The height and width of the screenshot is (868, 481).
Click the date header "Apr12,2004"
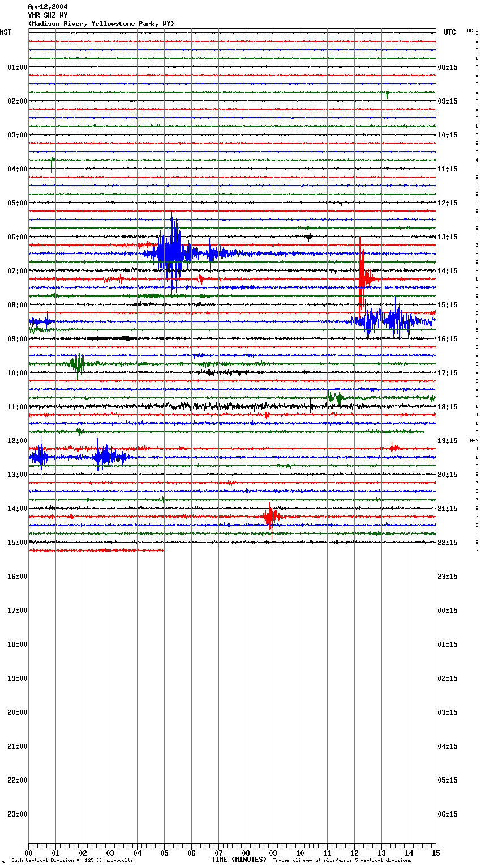(48, 7)
